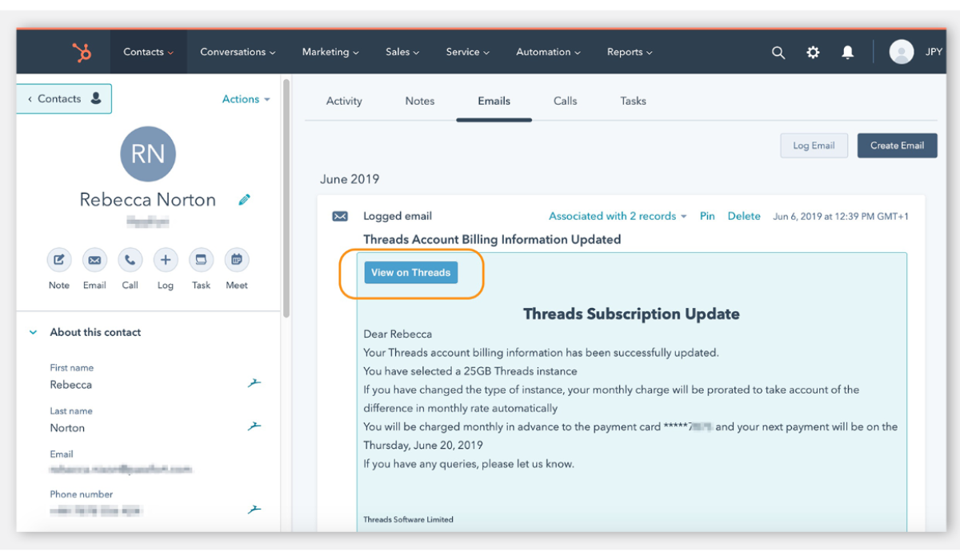Create a Task using the Task icon
Image resolution: width=960 pixels, height=560 pixels.
coord(202,260)
